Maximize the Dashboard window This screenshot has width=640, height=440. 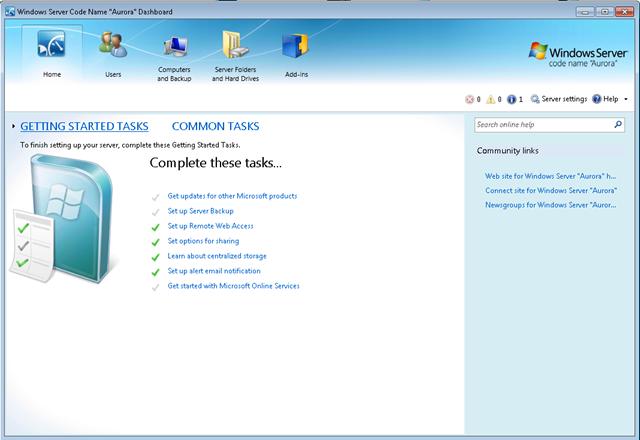coord(604,11)
